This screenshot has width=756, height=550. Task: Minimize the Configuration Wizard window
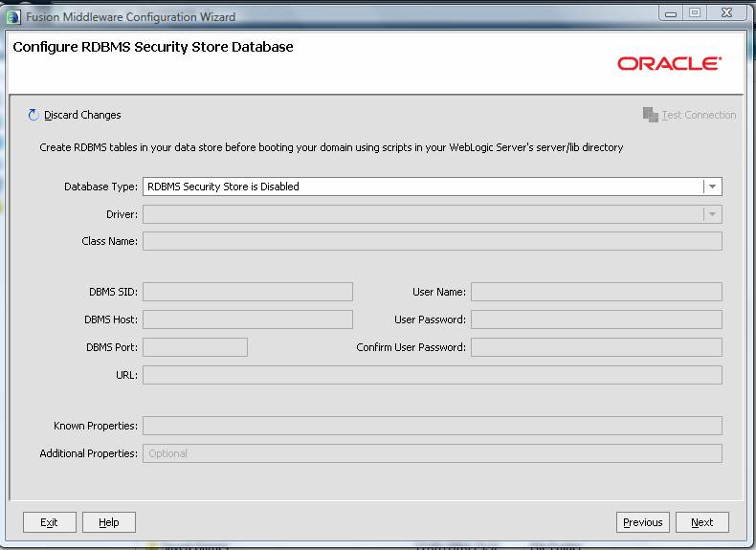pyautogui.click(x=671, y=13)
